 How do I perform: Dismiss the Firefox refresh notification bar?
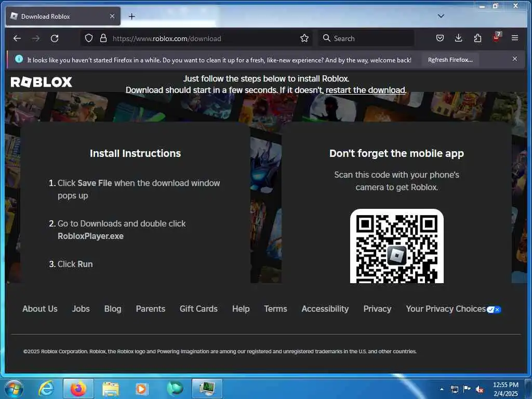point(515,59)
